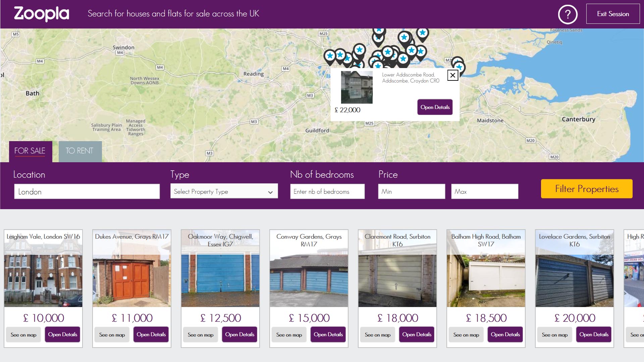644x362 pixels.
Task: Click the Bath label on the map
Action: tap(33, 93)
